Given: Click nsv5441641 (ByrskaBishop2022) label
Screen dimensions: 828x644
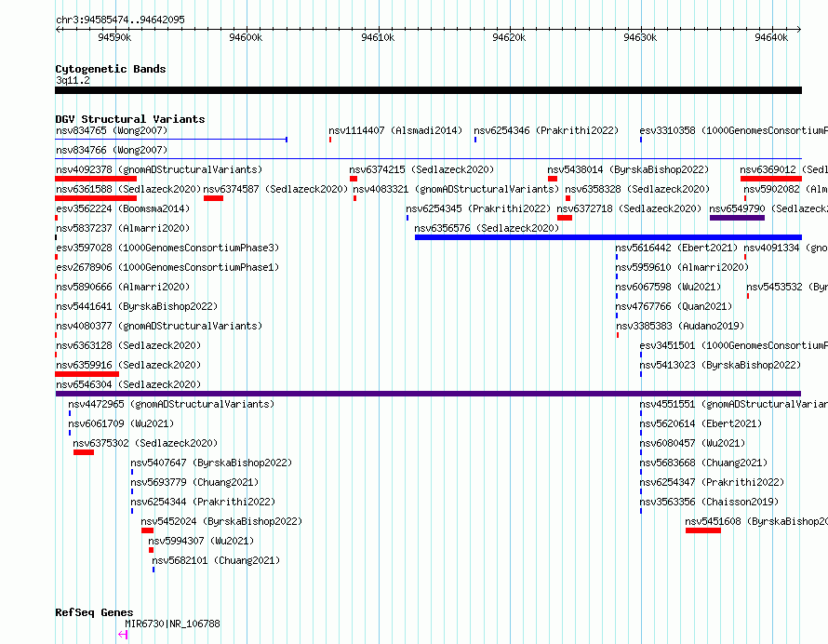Looking at the screenshot, I should point(137,306).
